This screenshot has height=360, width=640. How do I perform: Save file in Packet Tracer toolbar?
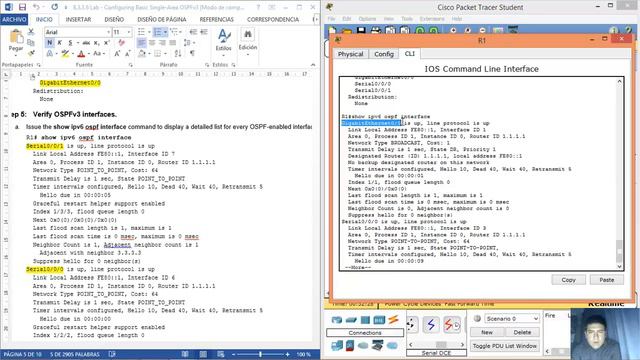[x=361, y=31]
